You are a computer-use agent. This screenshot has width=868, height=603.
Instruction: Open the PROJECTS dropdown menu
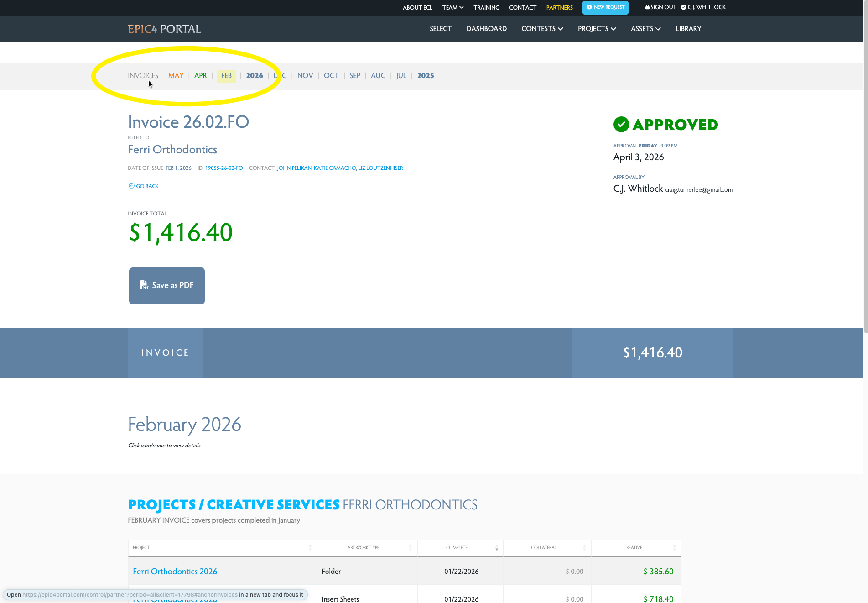(597, 29)
